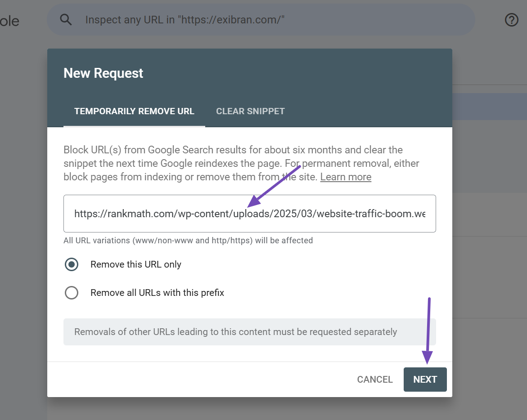Click the rankmath.com URL input field
527x420 pixels.
click(250, 214)
